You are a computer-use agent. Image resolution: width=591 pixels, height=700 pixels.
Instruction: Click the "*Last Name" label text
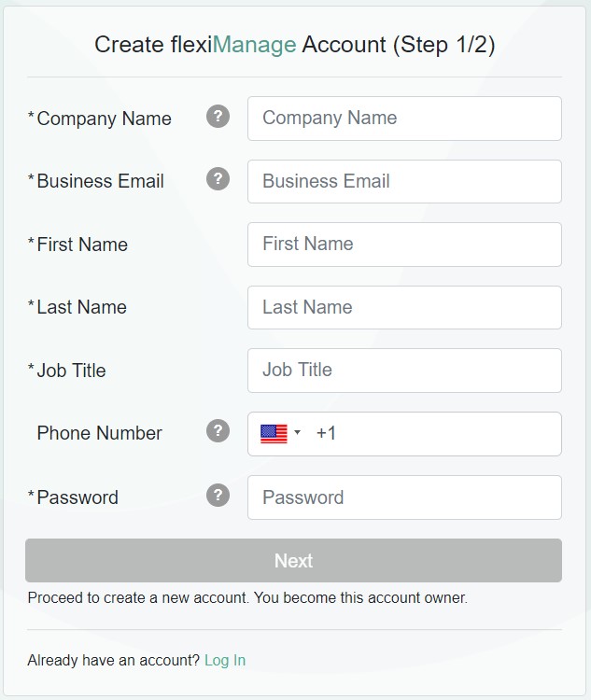click(81, 307)
